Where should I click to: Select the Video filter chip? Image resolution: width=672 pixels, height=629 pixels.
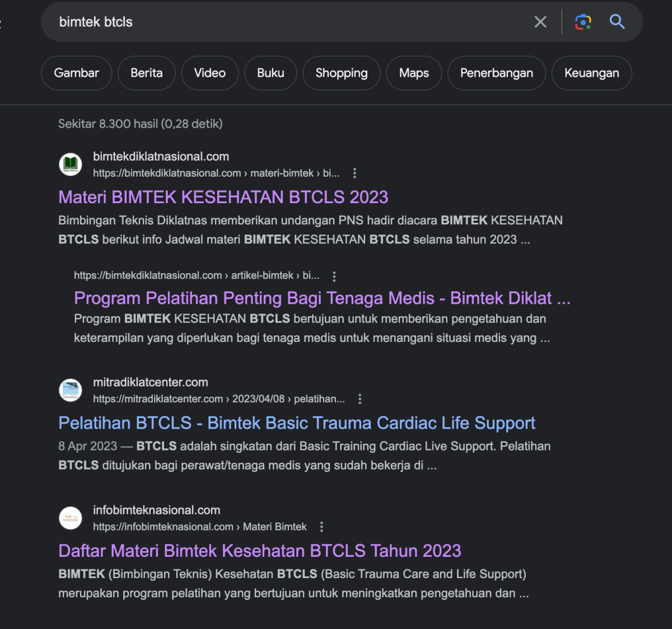(x=209, y=73)
